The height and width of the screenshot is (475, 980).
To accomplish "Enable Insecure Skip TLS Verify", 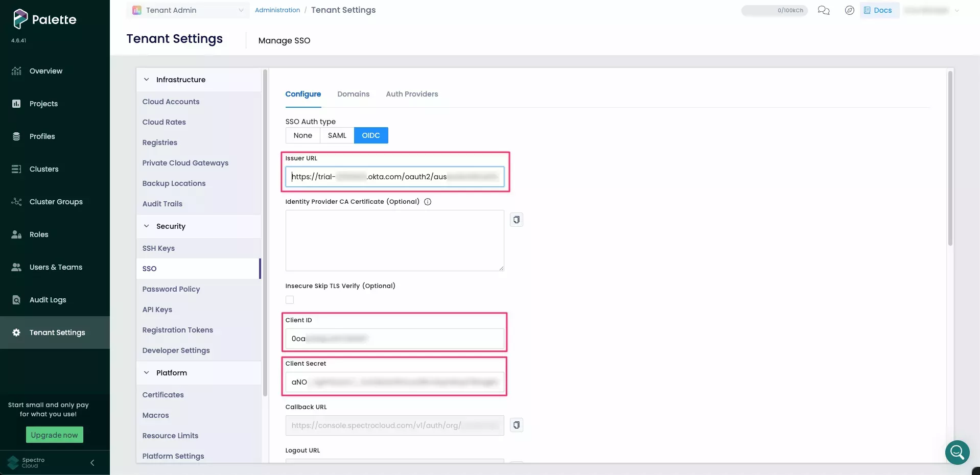I will tap(289, 300).
